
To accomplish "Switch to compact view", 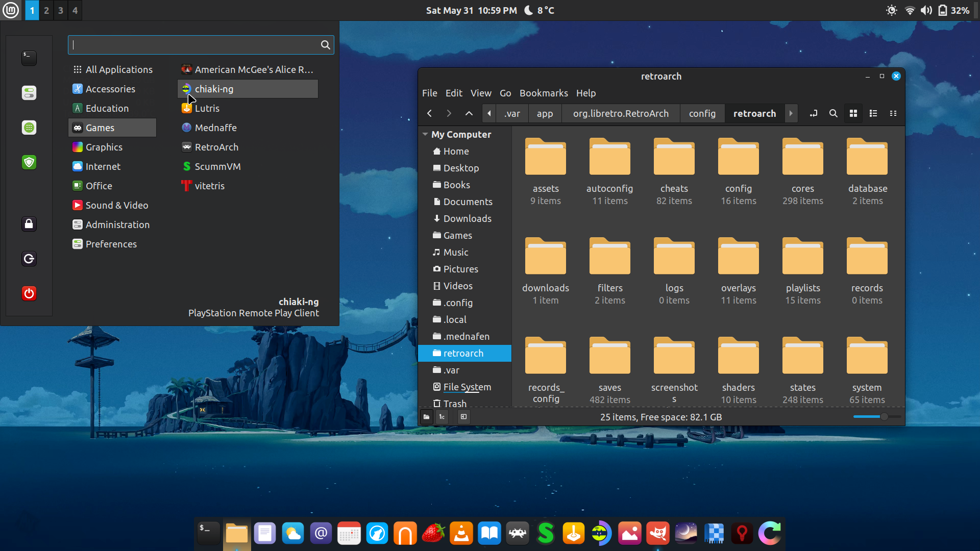I will (893, 113).
